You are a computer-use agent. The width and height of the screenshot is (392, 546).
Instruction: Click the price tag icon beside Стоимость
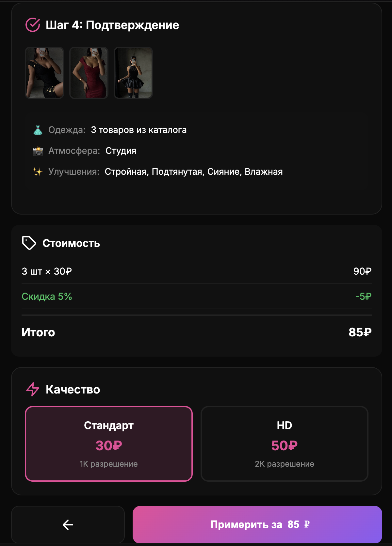click(29, 243)
